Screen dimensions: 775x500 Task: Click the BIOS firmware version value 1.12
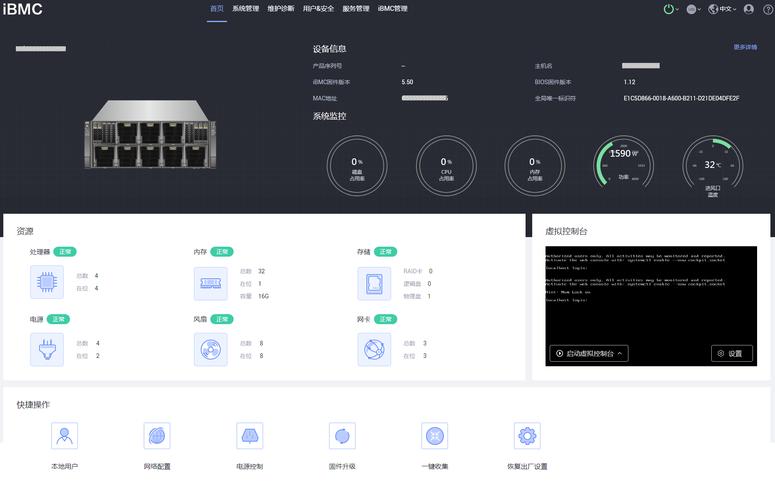pos(629,82)
